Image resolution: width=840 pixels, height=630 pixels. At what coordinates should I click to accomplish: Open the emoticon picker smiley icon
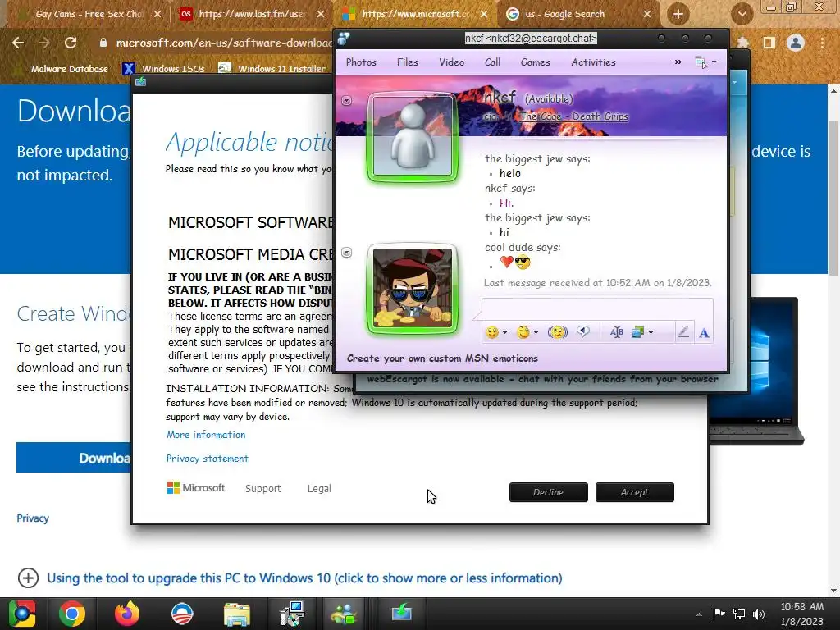[x=492, y=332]
